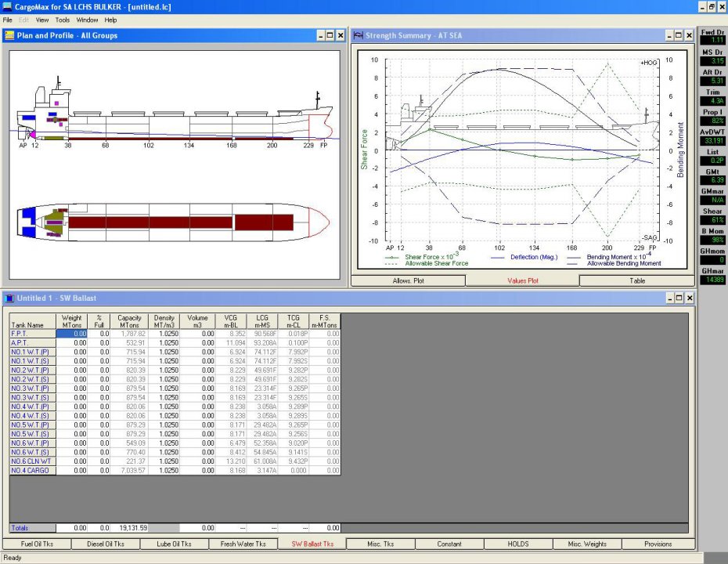728x564 pixels.
Task: Open the Window menu
Action: click(87, 20)
